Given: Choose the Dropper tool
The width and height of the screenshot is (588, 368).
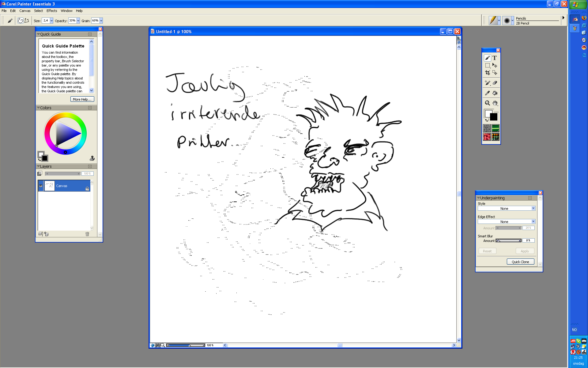Looking at the screenshot, I should [487, 93].
